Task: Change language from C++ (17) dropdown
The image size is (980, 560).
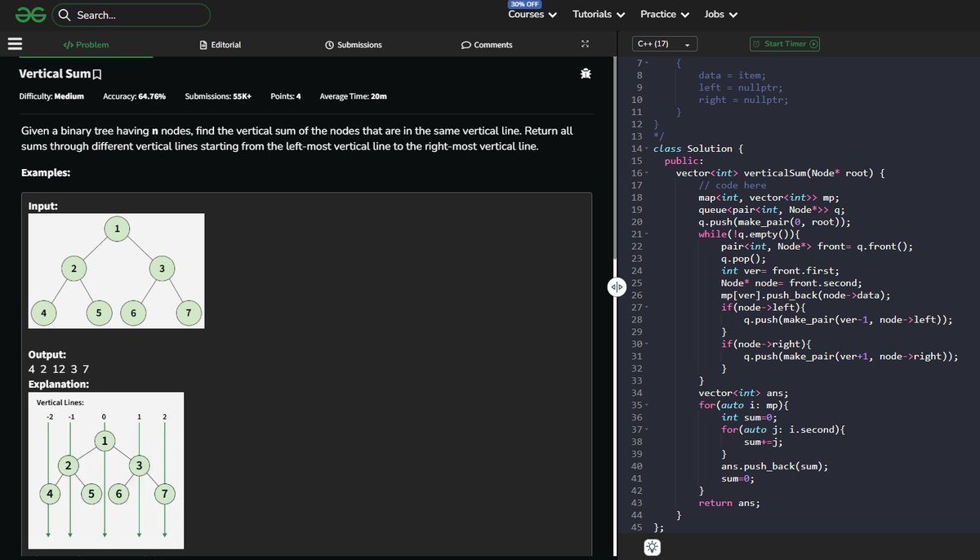Action: point(664,44)
